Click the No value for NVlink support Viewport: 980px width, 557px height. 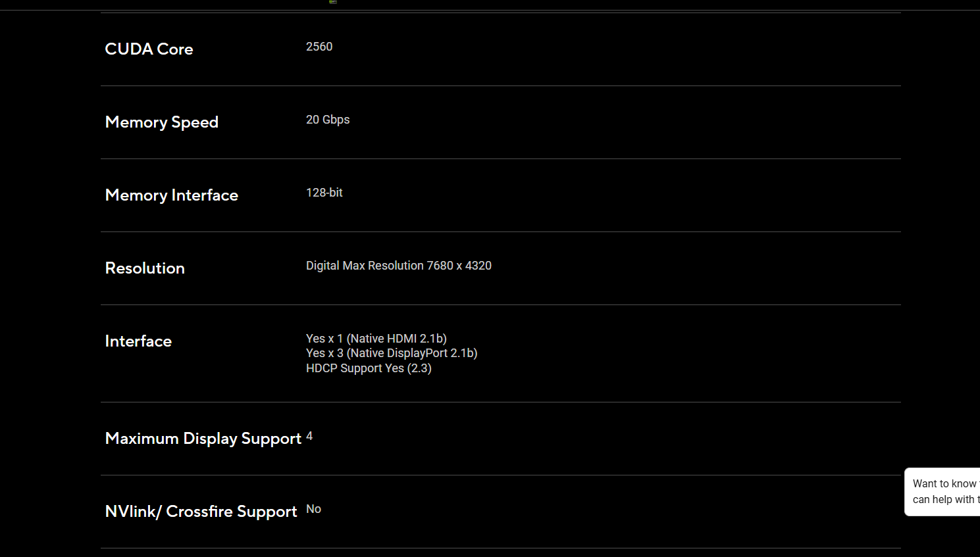pyautogui.click(x=313, y=509)
